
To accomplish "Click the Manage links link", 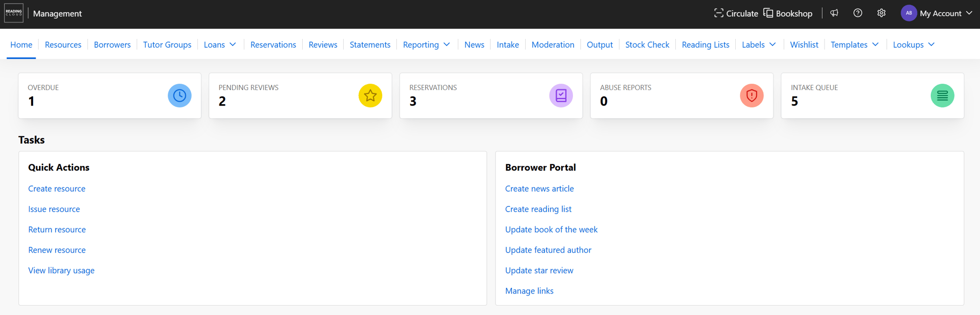I will [529, 291].
